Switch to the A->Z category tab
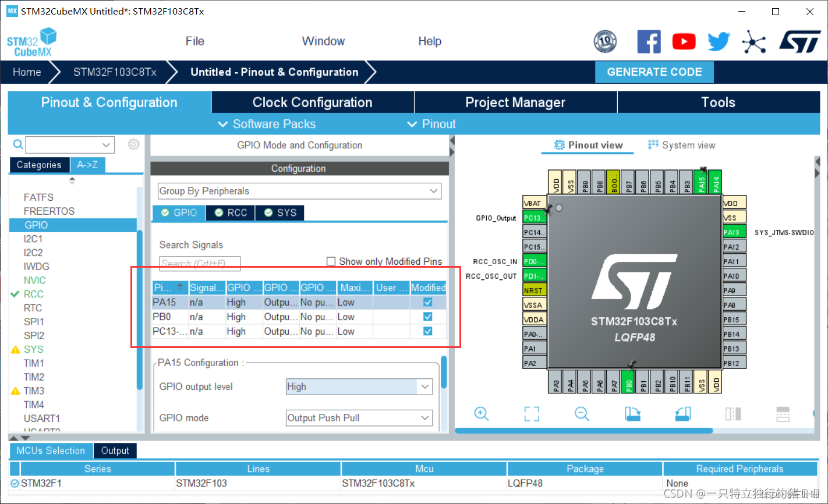Image resolution: width=828 pixels, height=504 pixels. [87, 165]
